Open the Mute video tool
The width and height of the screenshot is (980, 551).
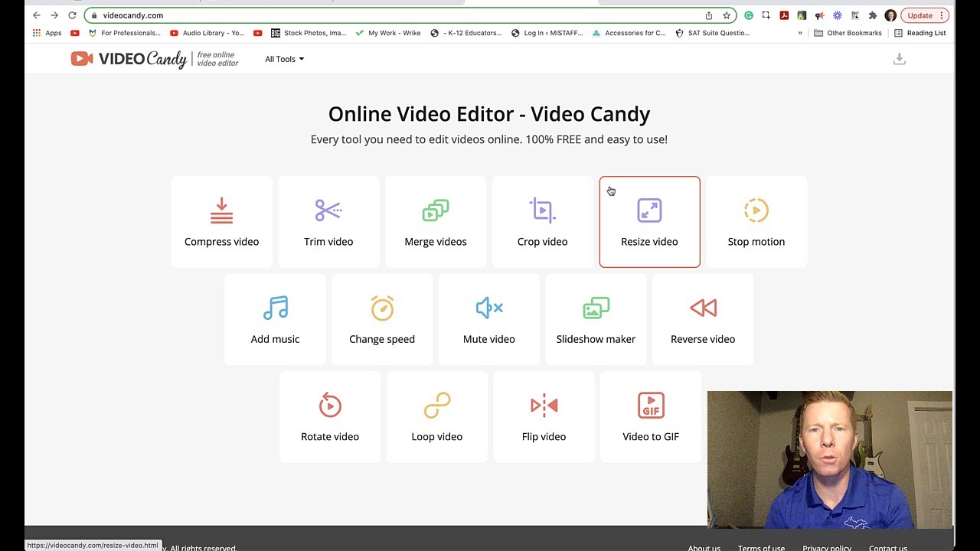click(x=489, y=319)
